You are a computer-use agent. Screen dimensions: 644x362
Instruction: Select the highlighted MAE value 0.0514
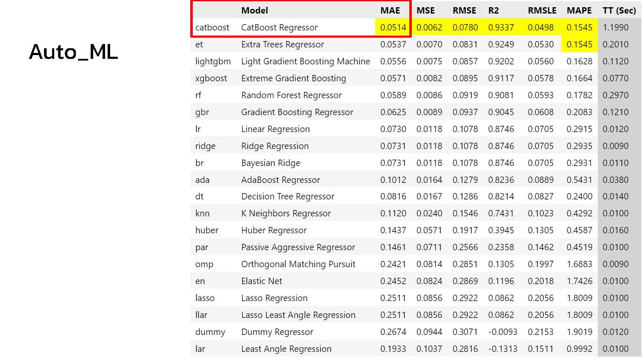click(393, 28)
